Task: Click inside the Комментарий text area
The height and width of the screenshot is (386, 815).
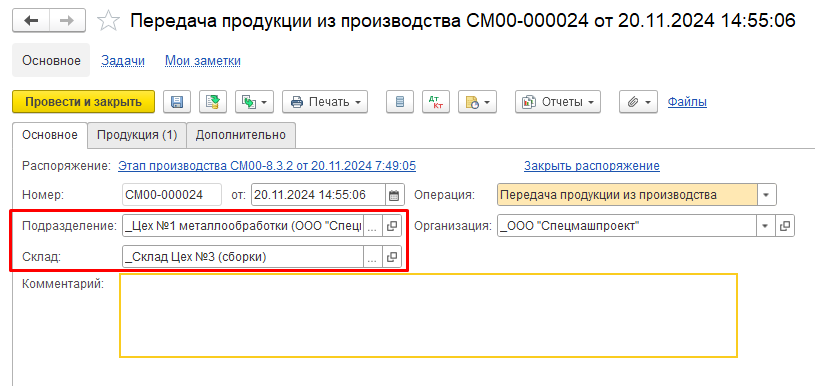Action: tap(428, 315)
